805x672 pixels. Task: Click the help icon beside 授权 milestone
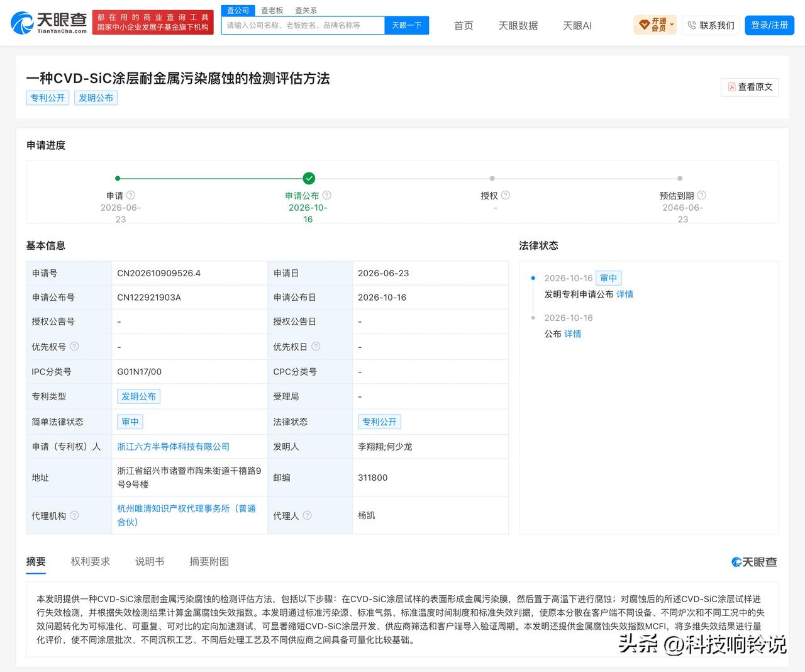click(506, 195)
